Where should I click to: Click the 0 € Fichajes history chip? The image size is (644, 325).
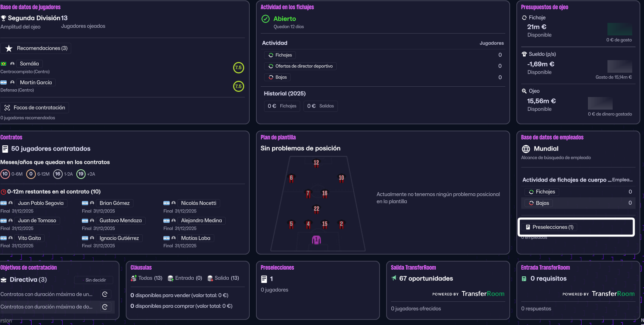(282, 106)
